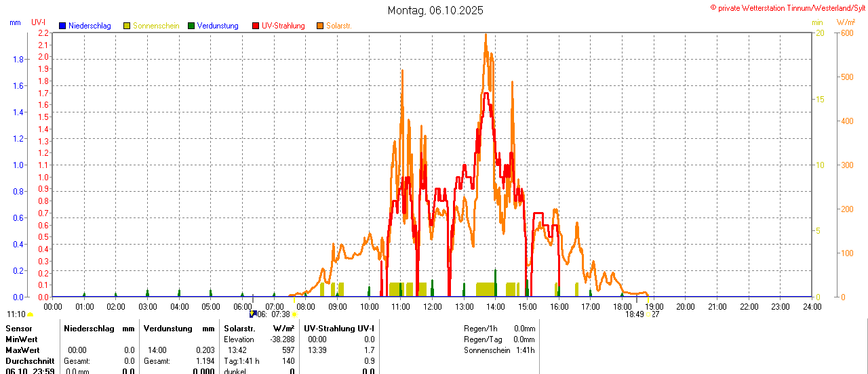Click the Regen/1h label
Image resolution: width=868 pixels, height=374 pixels.
click(481, 329)
